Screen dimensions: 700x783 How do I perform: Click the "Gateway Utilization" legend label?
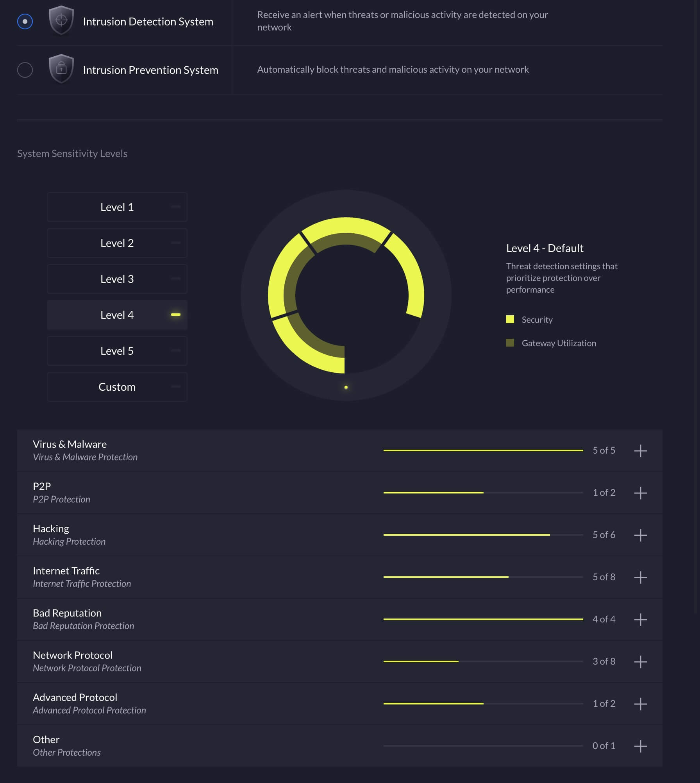click(x=559, y=343)
